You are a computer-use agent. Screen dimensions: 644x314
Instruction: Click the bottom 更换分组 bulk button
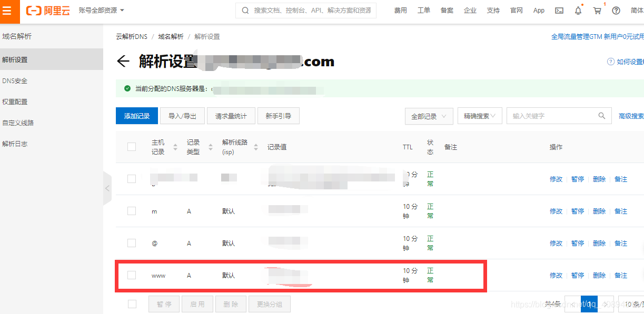(270, 304)
